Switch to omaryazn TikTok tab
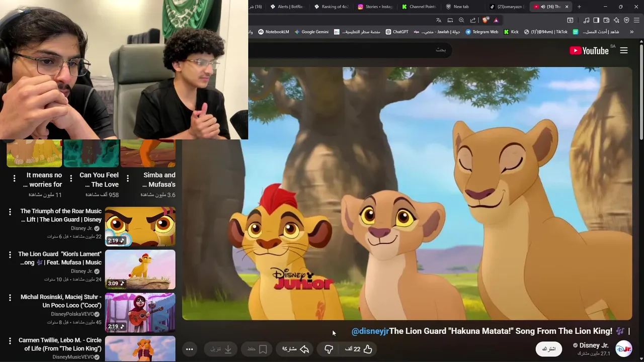This screenshot has height=362, width=644. tap(507, 7)
